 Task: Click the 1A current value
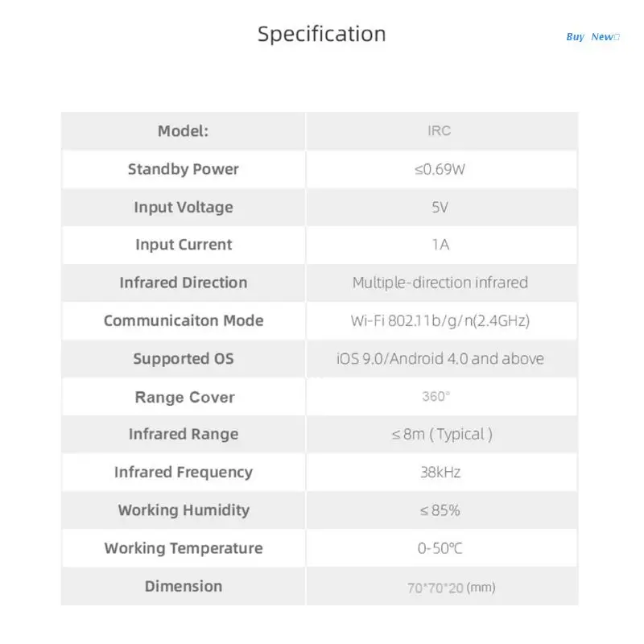tap(440, 245)
